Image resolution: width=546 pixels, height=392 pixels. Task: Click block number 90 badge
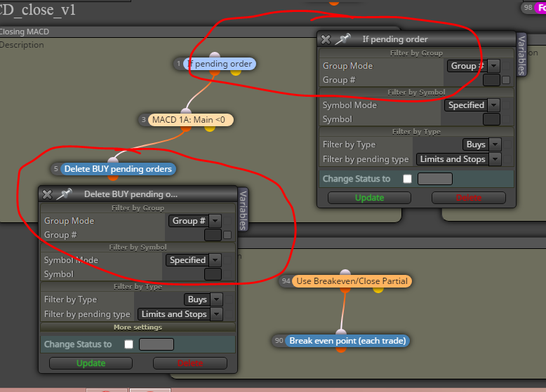(x=279, y=341)
